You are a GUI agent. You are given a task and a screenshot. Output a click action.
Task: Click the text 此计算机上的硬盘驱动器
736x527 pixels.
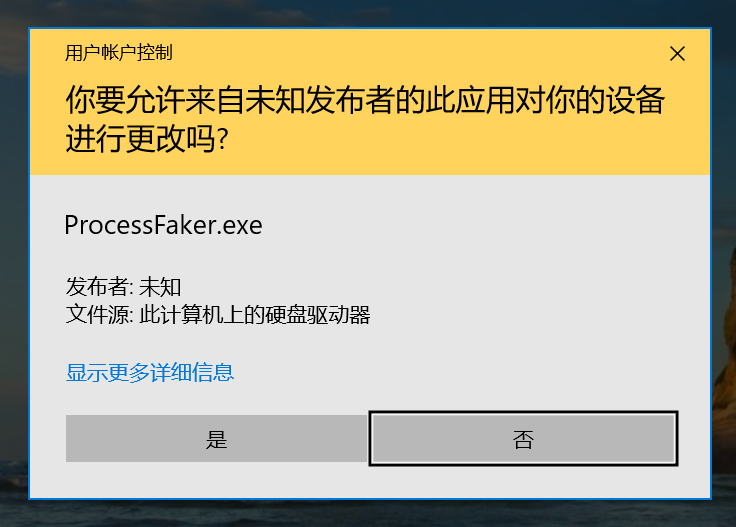pos(255,314)
